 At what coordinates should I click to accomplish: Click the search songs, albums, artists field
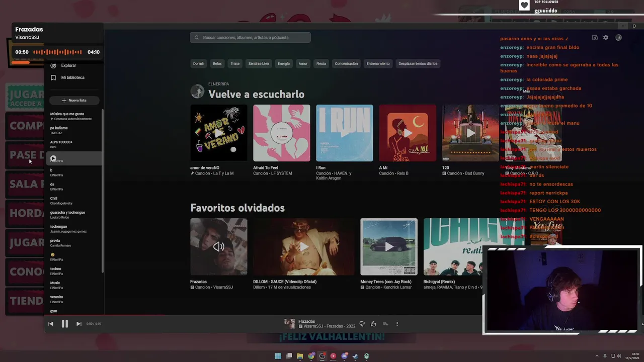point(250,38)
